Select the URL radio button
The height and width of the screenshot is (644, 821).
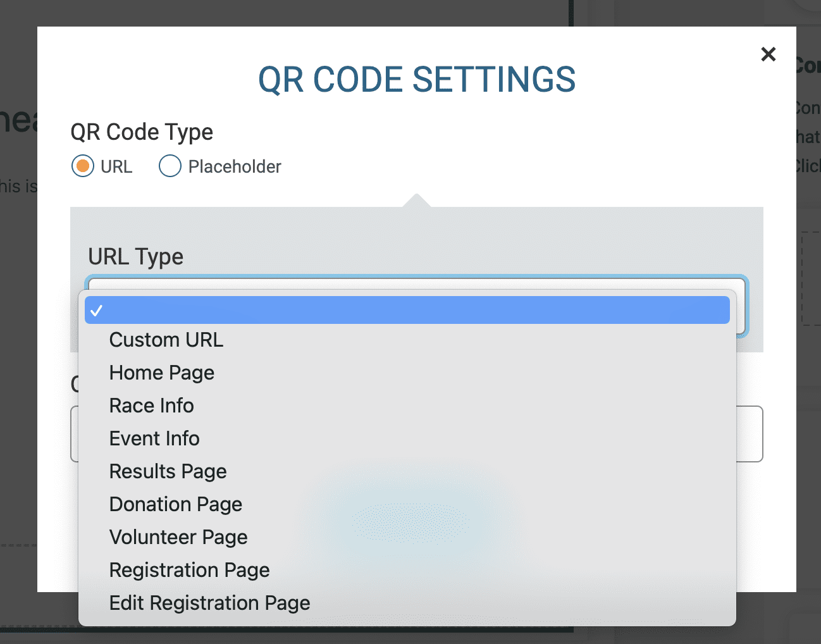click(x=82, y=166)
